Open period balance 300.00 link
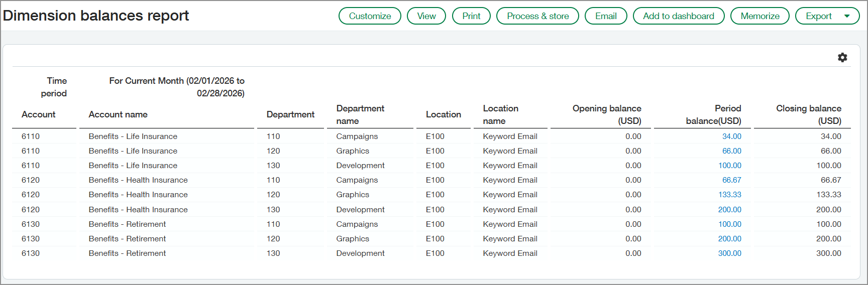Viewport: 868px width, 285px height. [x=729, y=253]
